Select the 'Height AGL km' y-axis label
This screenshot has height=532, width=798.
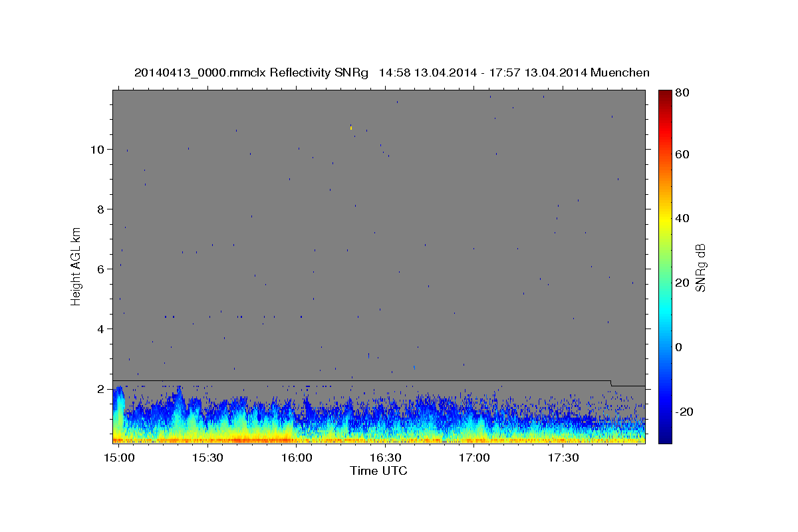coord(76,266)
